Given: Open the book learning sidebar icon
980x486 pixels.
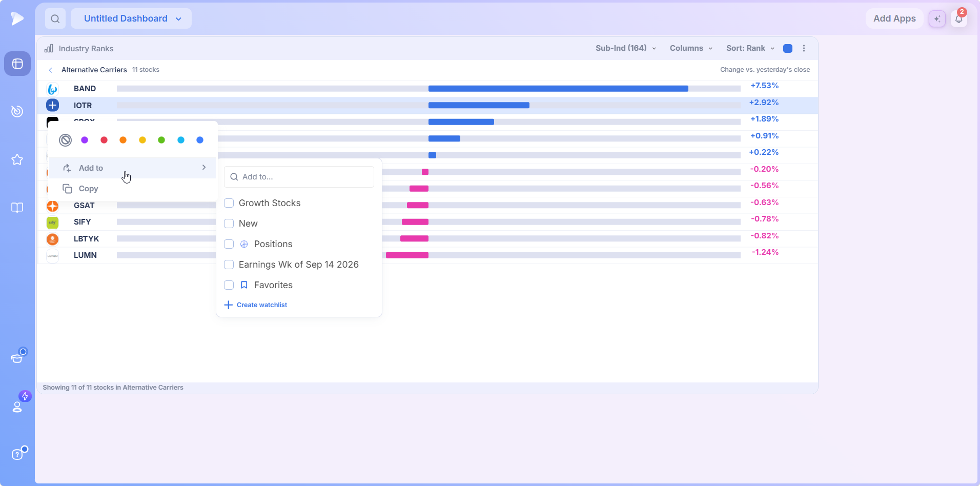Looking at the screenshot, I should click(x=17, y=208).
